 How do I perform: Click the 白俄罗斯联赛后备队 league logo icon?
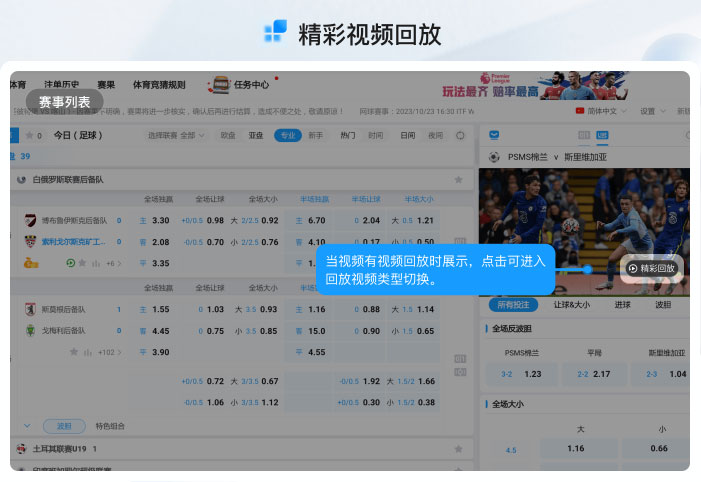22,179
